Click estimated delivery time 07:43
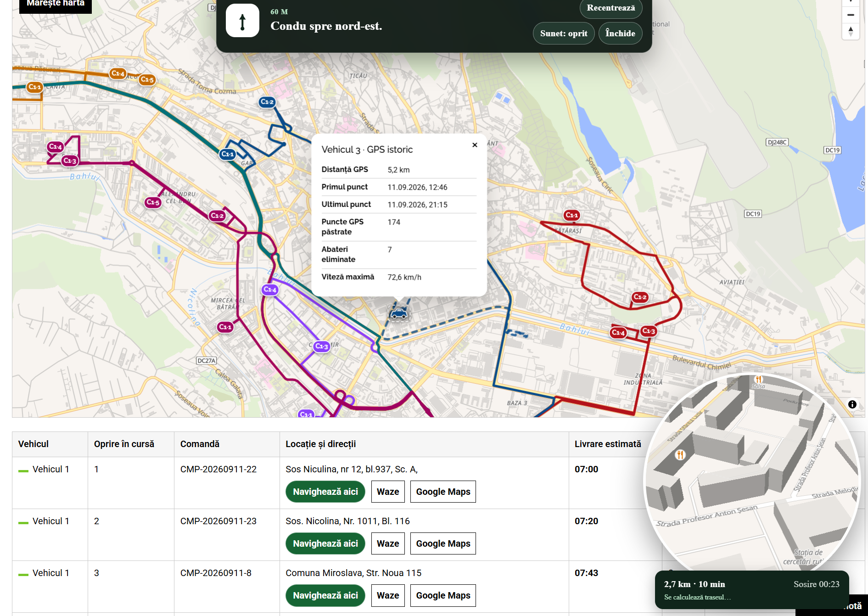 [x=586, y=573]
